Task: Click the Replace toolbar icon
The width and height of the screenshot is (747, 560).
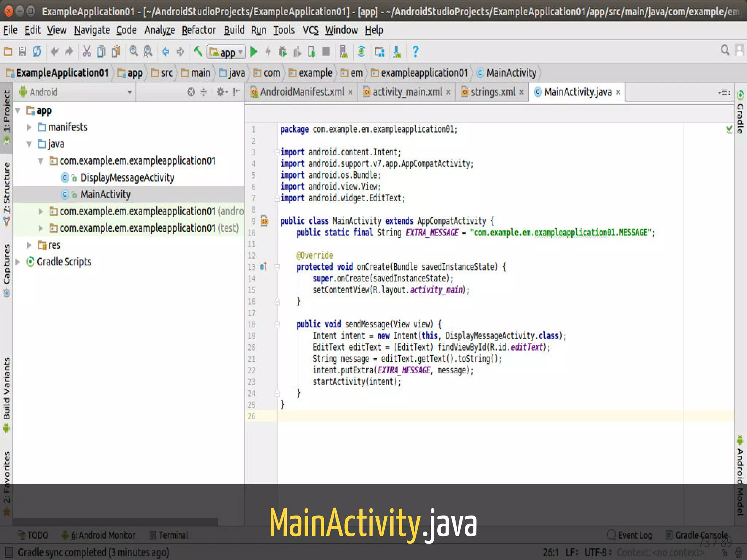Action: pyautogui.click(x=148, y=51)
